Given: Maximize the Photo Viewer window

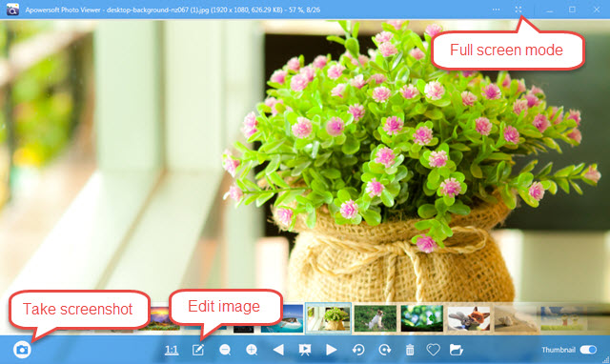Looking at the screenshot, I should tap(572, 10).
